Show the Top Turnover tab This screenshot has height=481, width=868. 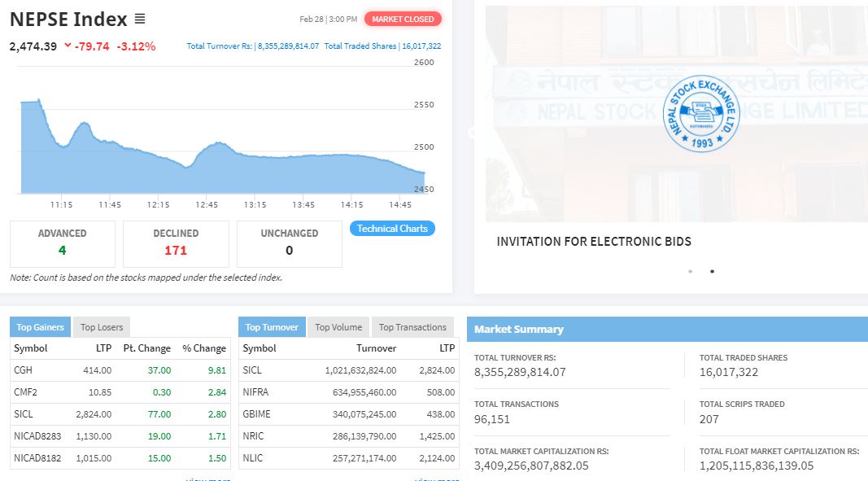coord(271,327)
